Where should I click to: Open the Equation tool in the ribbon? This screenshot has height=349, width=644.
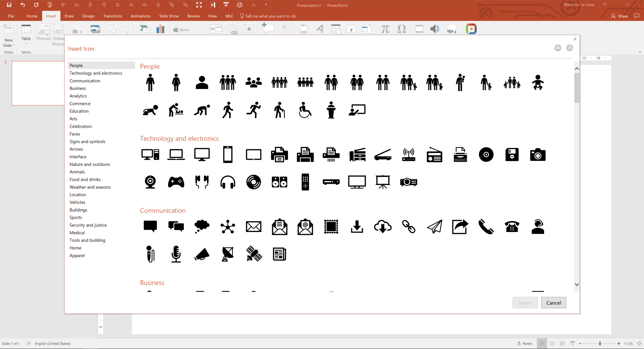(x=385, y=29)
